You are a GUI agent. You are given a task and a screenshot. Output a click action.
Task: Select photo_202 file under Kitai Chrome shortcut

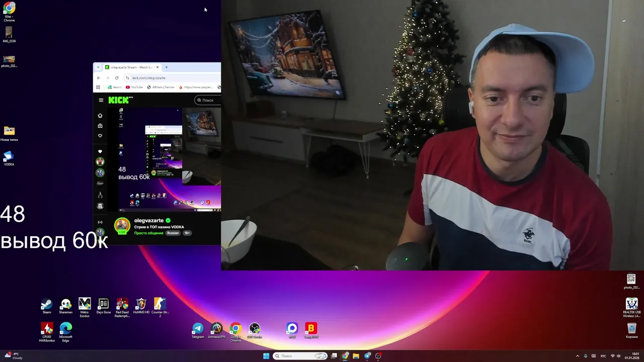[9, 61]
